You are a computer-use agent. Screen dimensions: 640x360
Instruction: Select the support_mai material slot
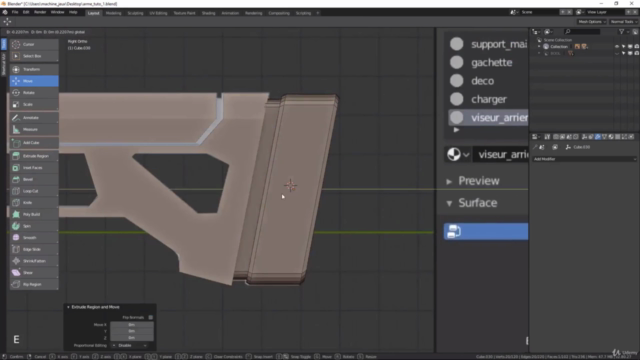coord(488,44)
